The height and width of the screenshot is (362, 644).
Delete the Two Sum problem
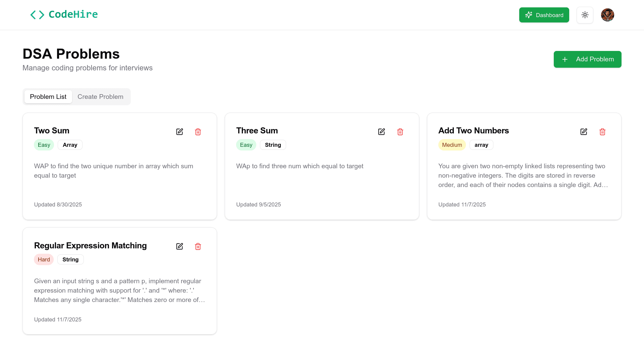198,132
